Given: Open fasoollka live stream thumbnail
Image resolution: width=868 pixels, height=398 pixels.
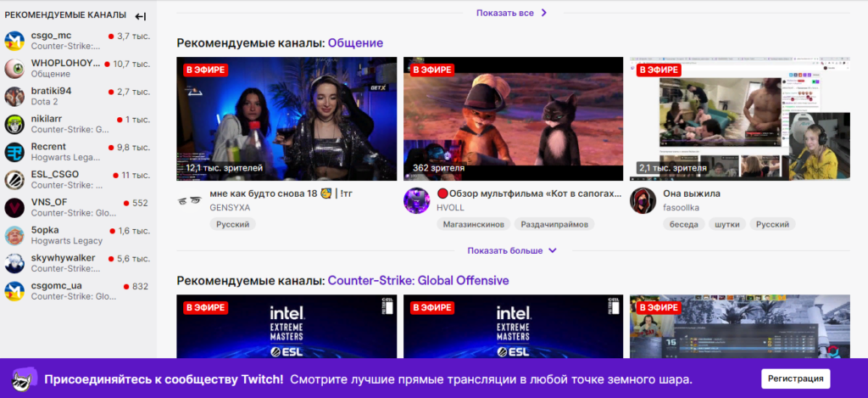Looking at the screenshot, I should 739,119.
